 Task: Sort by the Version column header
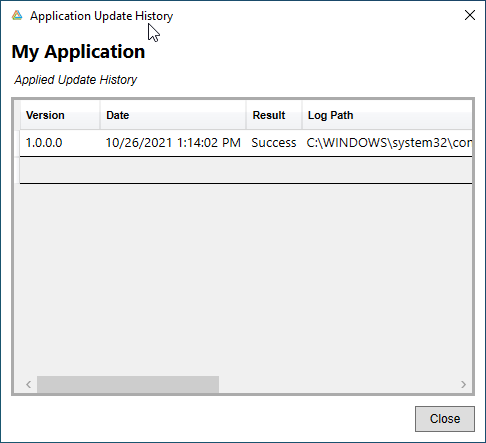(60, 115)
